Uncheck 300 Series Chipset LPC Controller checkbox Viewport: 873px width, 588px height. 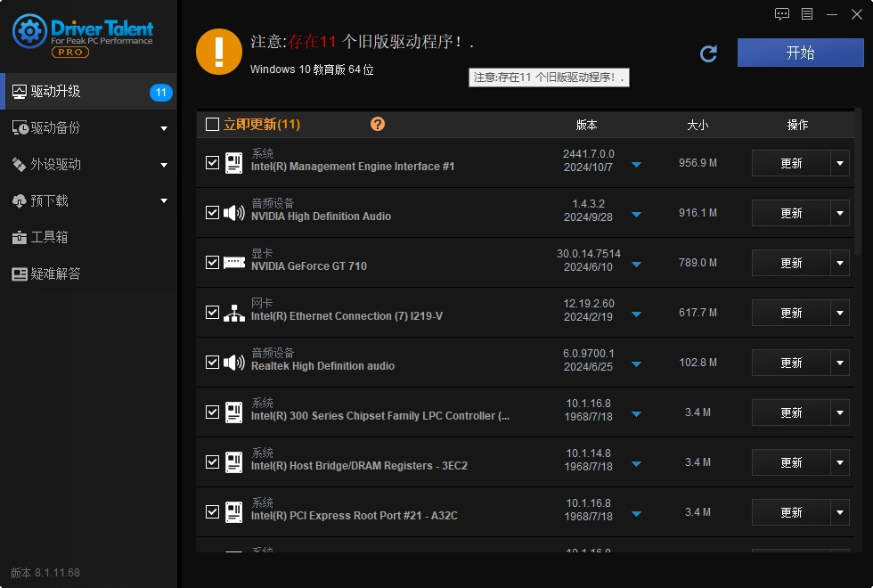212,412
